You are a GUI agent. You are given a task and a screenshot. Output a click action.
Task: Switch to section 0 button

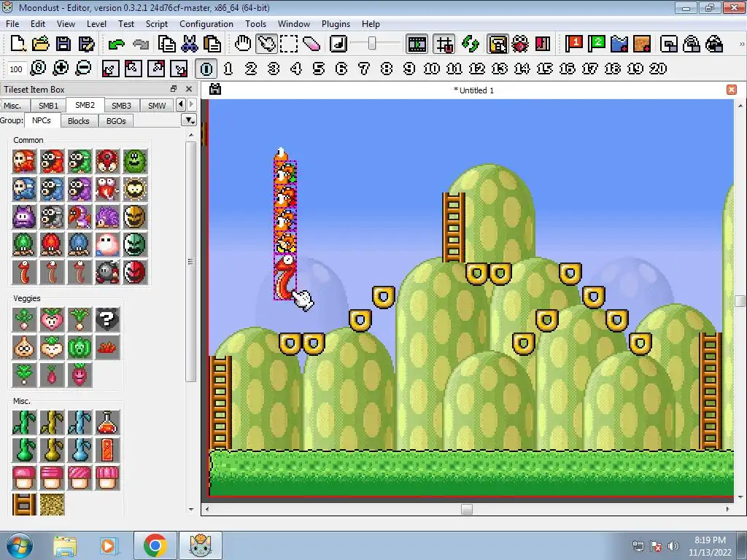pos(206,69)
